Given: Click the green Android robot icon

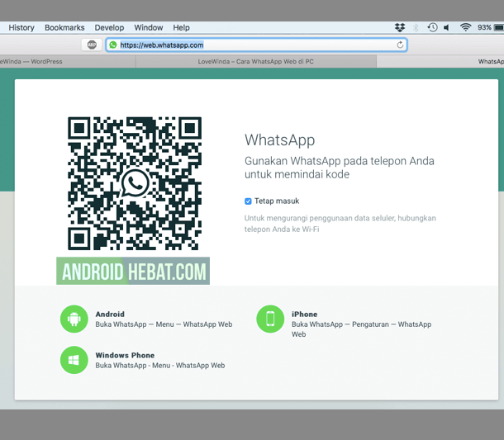Looking at the screenshot, I should [x=74, y=319].
